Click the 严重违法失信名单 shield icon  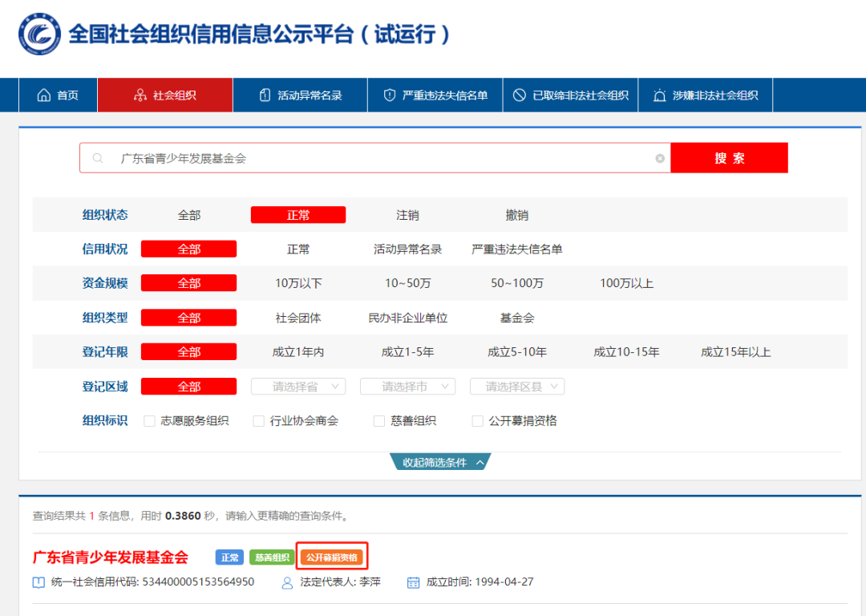tap(390, 95)
